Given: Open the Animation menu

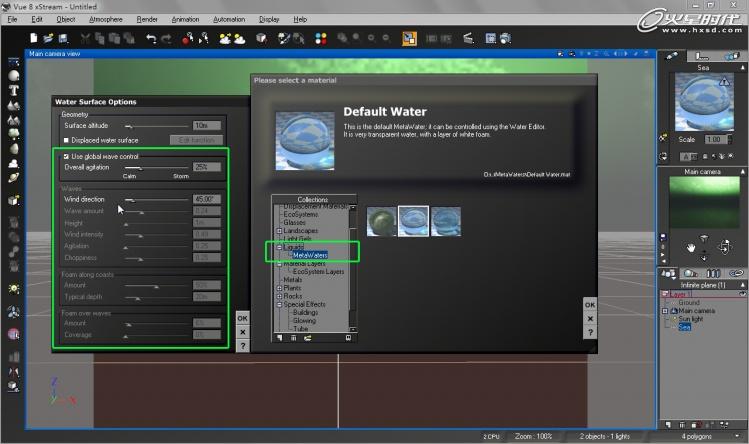Looking at the screenshot, I should coord(185,19).
